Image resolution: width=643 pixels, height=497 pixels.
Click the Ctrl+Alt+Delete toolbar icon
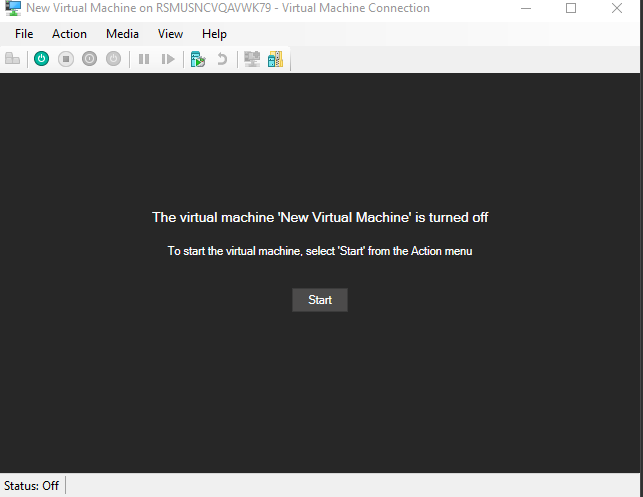(13, 59)
